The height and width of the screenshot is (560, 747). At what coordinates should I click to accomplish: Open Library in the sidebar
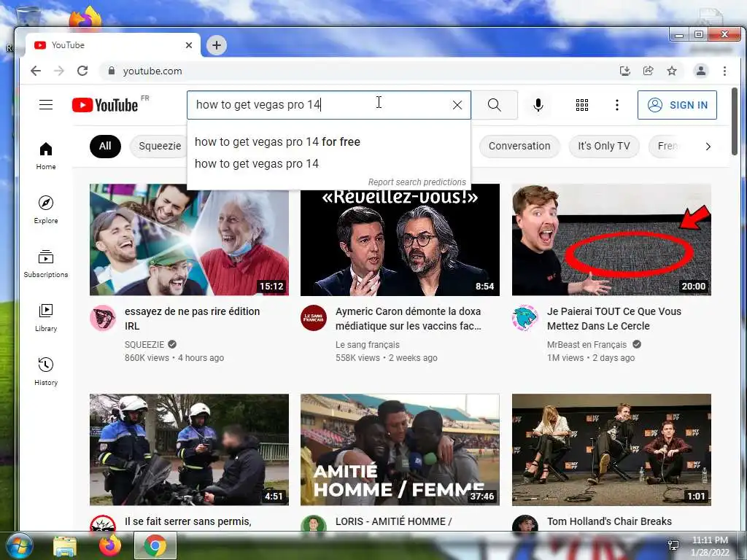point(46,318)
